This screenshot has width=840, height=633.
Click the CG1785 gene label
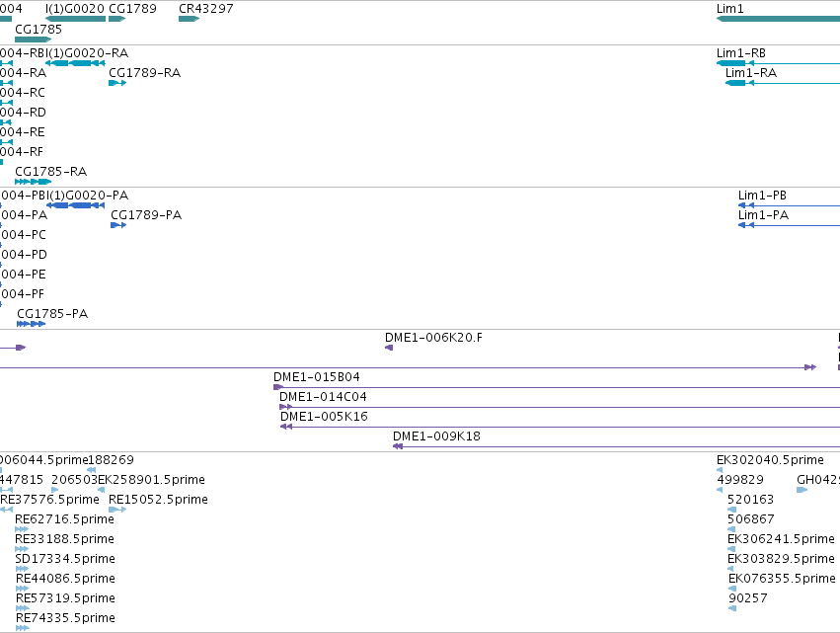pos(38,29)
